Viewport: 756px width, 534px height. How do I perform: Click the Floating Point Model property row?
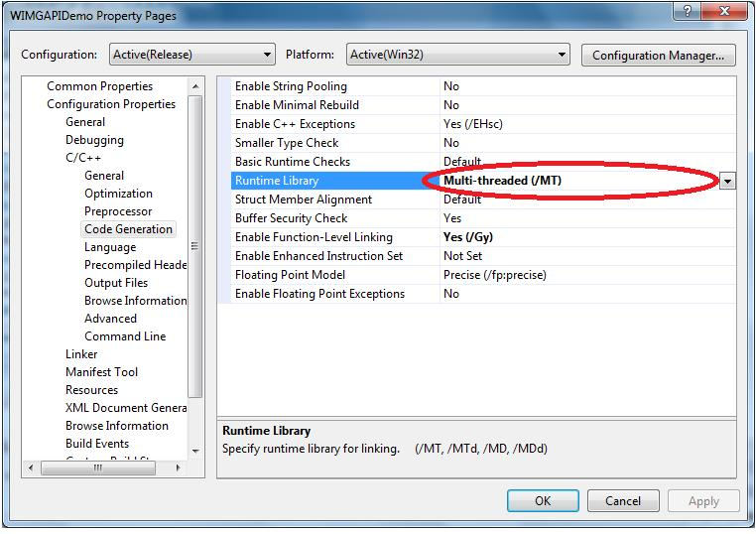[x=290, y=275]
